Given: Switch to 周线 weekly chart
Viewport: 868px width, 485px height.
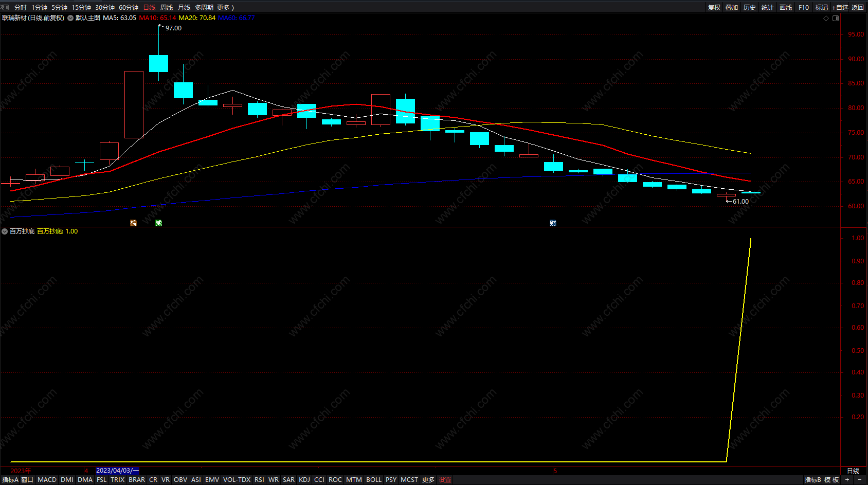Looking at the screenshot, I should pyautogui.click(x=167, y=7).
